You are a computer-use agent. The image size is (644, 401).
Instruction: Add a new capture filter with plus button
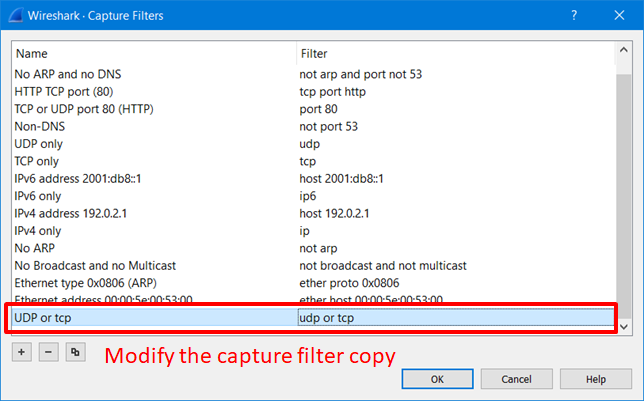[22, 352]
